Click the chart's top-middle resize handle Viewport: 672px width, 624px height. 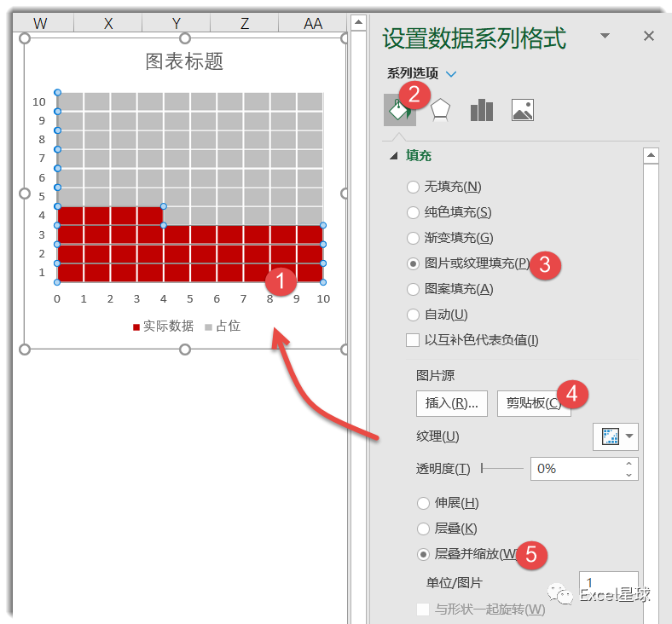point(185,38)
